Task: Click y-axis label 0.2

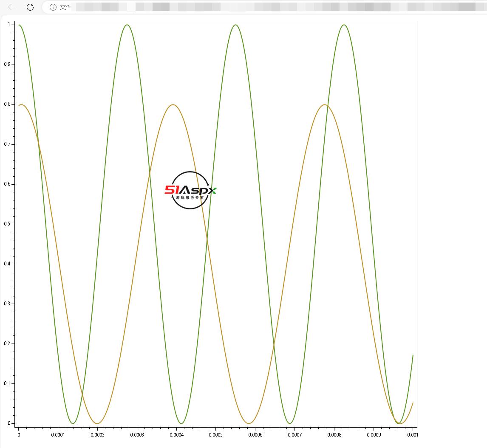Action: tap(7, 344)
